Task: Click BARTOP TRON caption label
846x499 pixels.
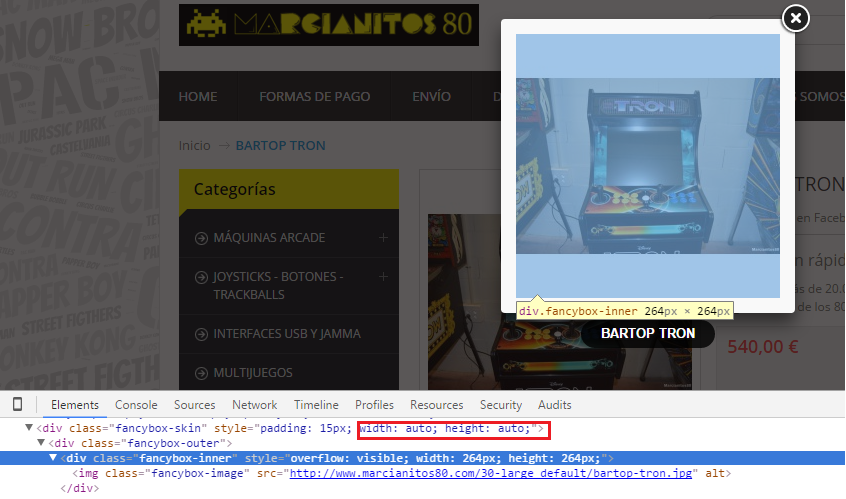Action: click(648, 333)
